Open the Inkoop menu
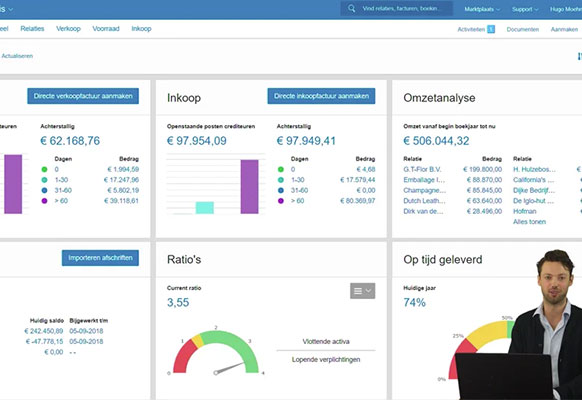 [141, 29]
